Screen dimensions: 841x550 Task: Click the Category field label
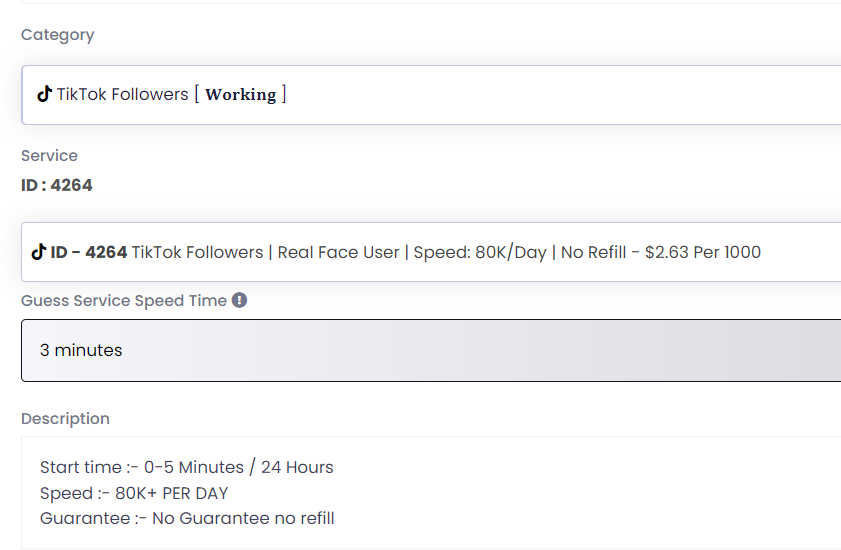[57, 35]
